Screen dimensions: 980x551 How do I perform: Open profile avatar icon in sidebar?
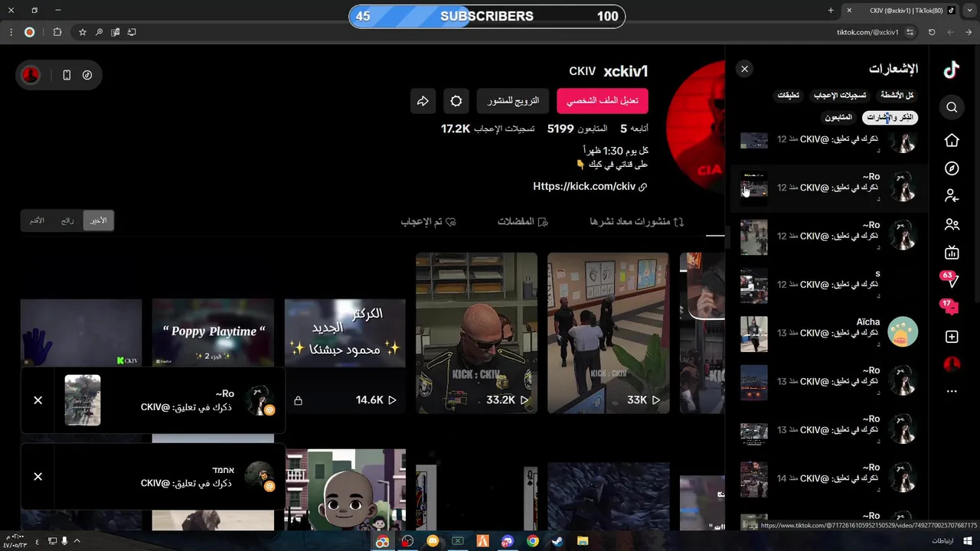(x=952, y=364)
